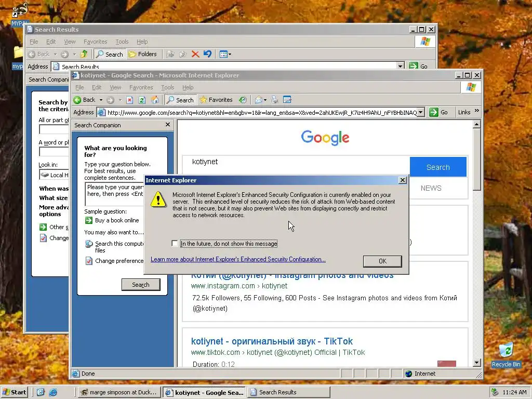Image resolution: width=532 pixels, height=399 pixels.
Task: Click Search toolbar button in Search Results window
Action: point(110,54)
